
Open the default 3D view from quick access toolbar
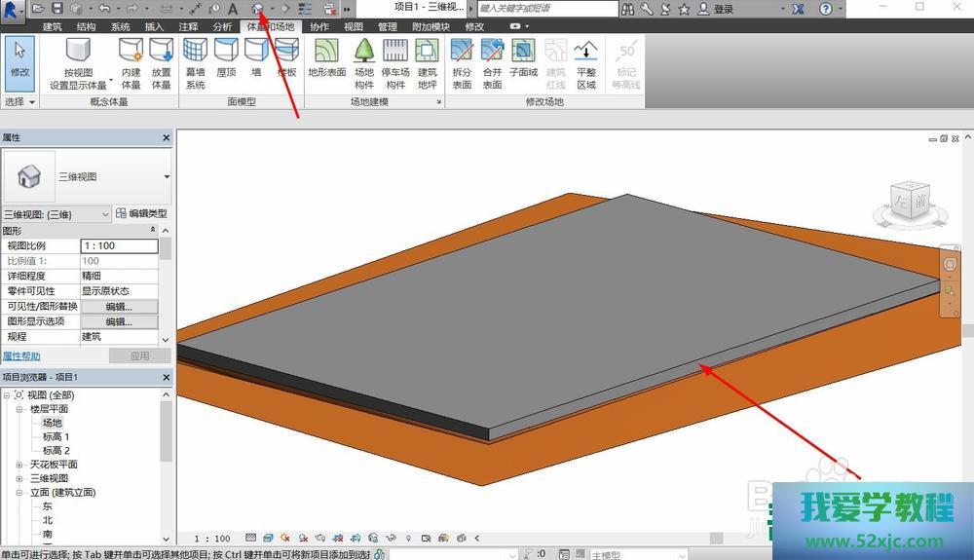click(x=257, y=9)
